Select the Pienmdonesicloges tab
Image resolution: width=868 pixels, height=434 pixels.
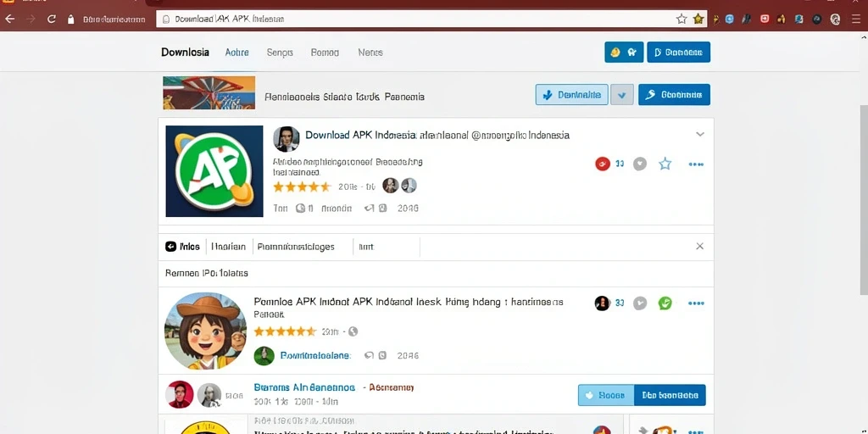click(296, 247)
